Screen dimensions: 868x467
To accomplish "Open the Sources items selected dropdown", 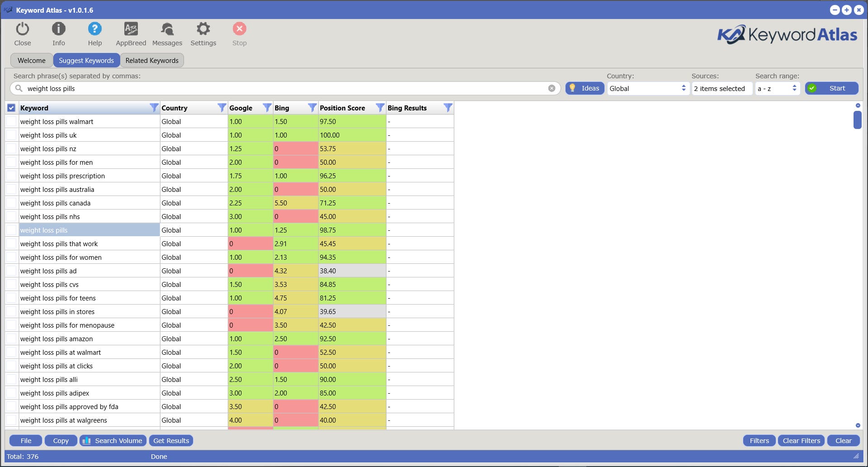I will pyautogui.click(x=722, y=88).
